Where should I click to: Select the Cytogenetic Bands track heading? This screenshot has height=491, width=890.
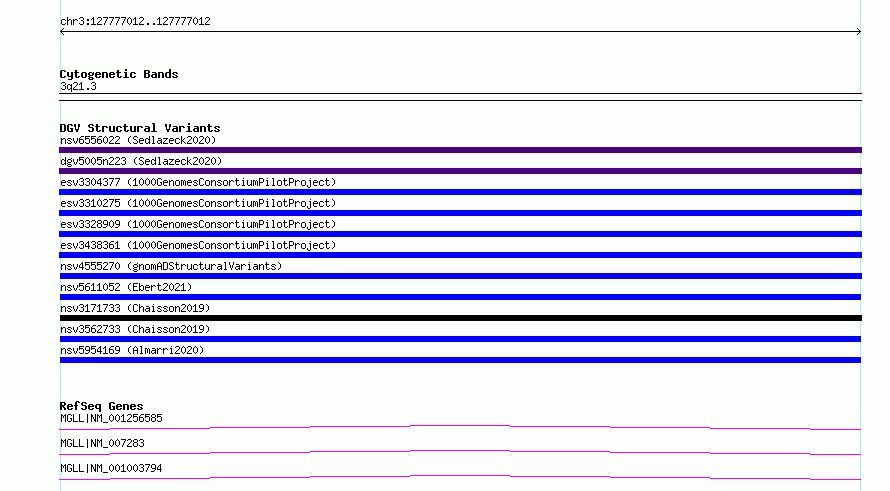click(x=119, y=74)
